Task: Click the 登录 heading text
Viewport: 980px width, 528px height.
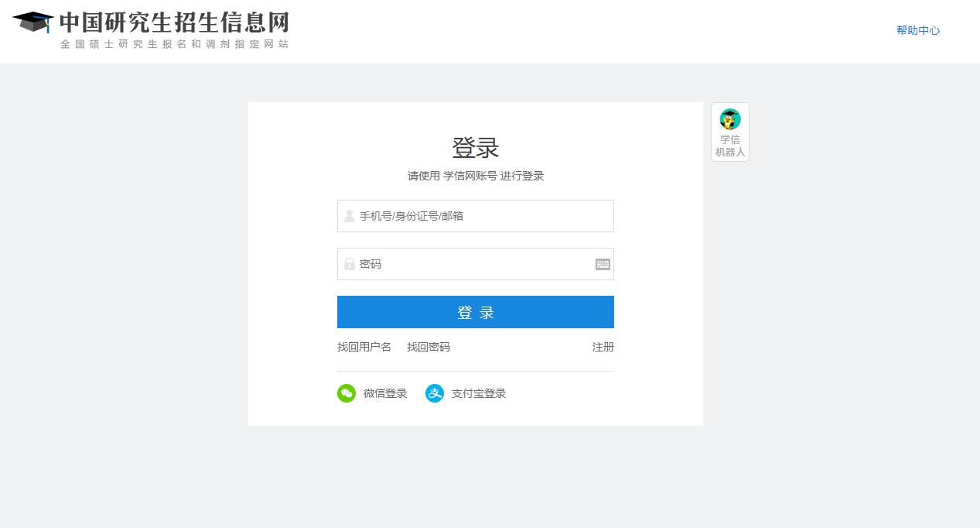Action: [476, 147]
